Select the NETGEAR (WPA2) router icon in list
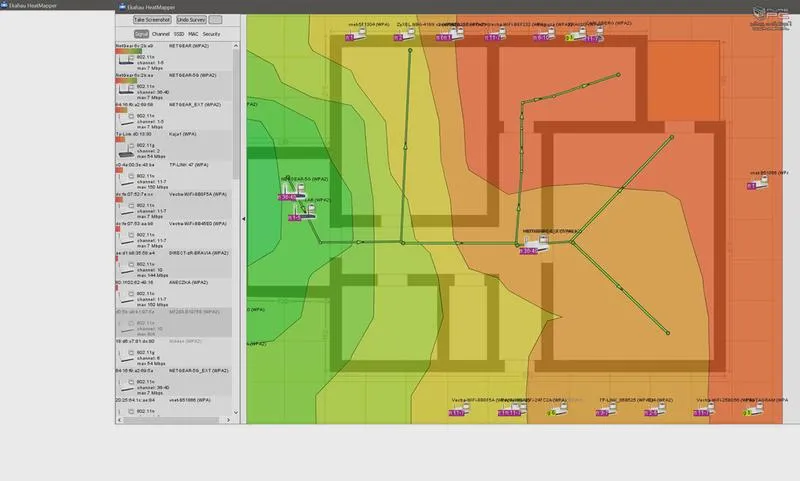Image resolution: width=800 pixels, height=481 pixels. [x=126, y=60]
